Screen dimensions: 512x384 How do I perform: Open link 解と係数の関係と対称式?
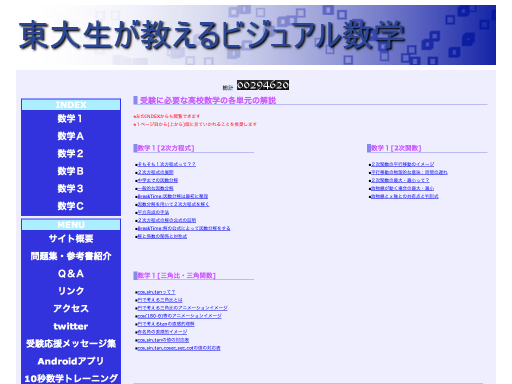pos(162,236)
